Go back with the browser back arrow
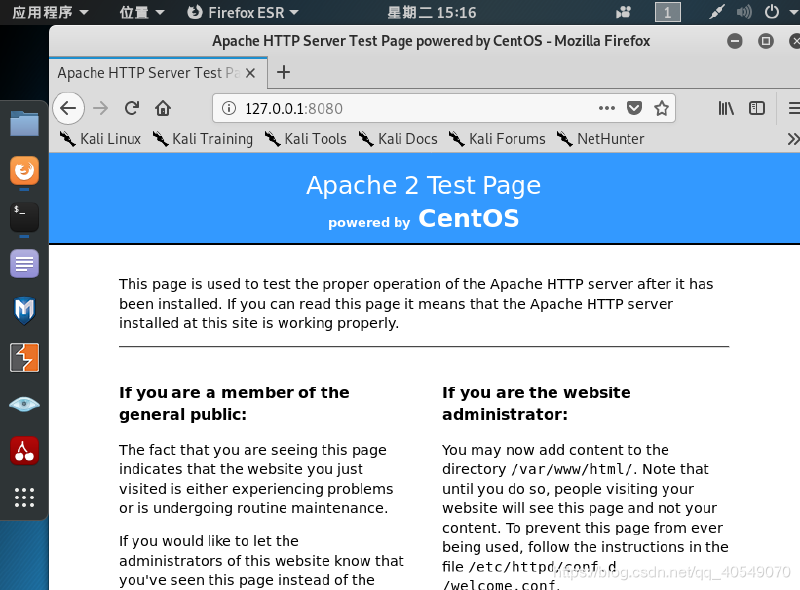The height and width of the screenshot is (590, 800). [x=68, y=108]
